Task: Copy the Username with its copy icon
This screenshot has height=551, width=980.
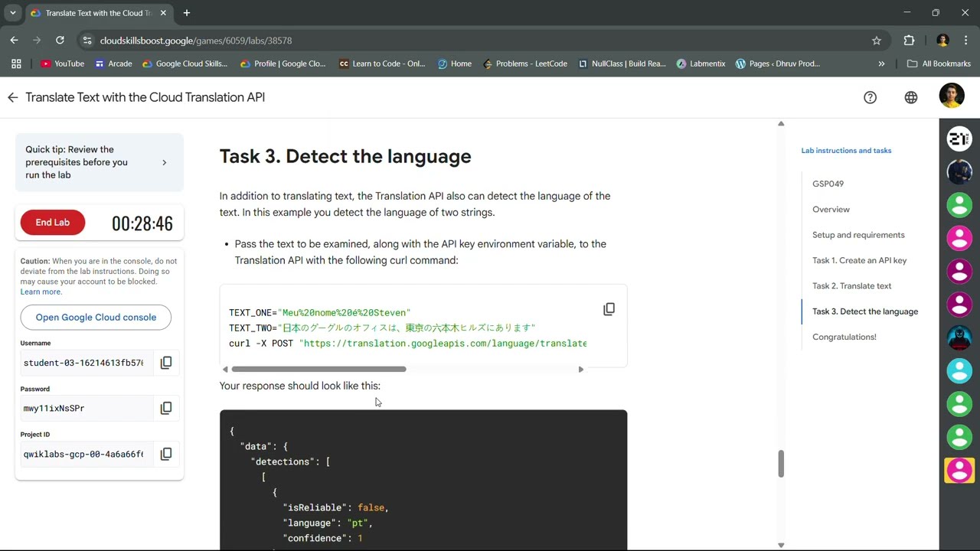Action: (x=166, y=363)
